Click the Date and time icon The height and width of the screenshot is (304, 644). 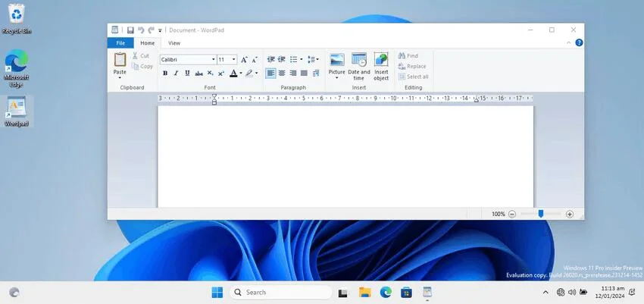pos(359,60)
